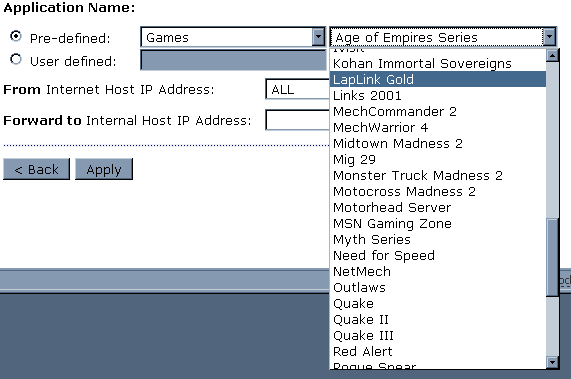Choose LapLink Gold from the list

[x=437, y=79]
